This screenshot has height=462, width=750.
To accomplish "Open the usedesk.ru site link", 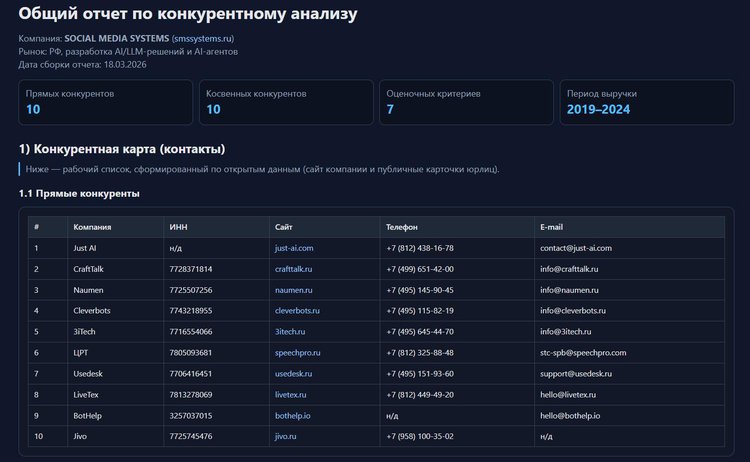I will 293,374.
